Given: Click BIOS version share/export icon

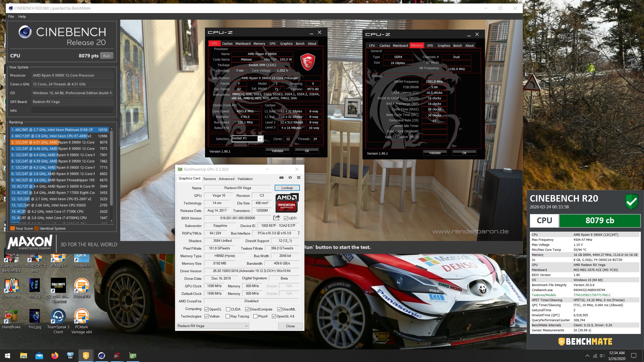Looking at the screenshot, I should point(276,218).
